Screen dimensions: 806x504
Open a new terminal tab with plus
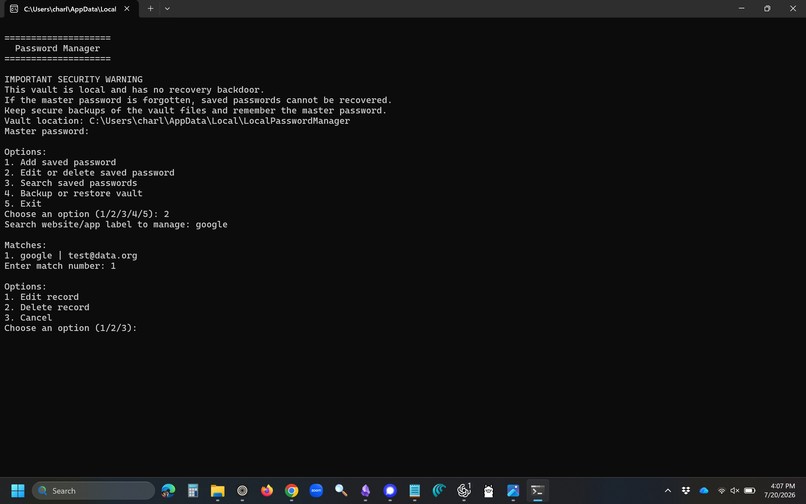(150, 9)
